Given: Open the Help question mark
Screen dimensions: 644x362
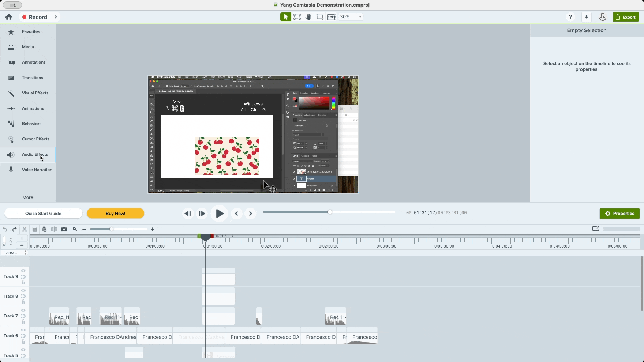Looking at the screenshot, I should (570, 17).
